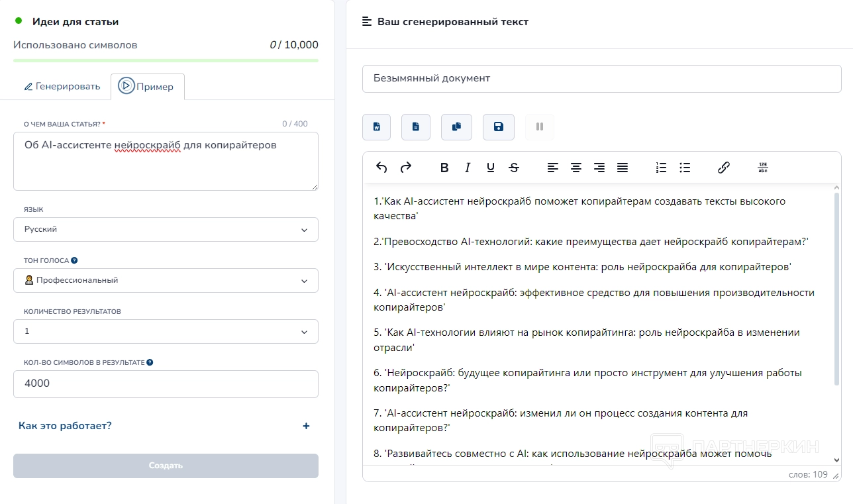Click idea 7 about процесс создания контента
Image resolution: width=853 pixels, height=504 pixels.
tap(560, 420)
